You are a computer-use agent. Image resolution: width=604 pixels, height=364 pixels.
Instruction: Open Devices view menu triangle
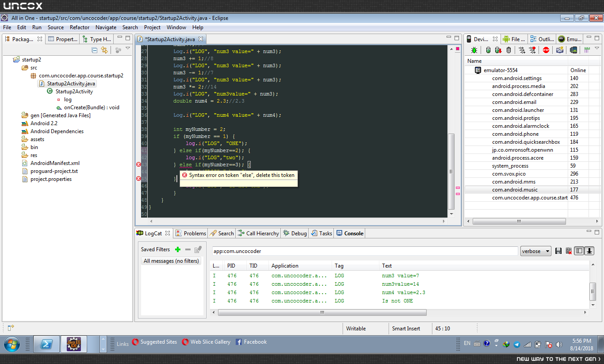coord(597,48)
